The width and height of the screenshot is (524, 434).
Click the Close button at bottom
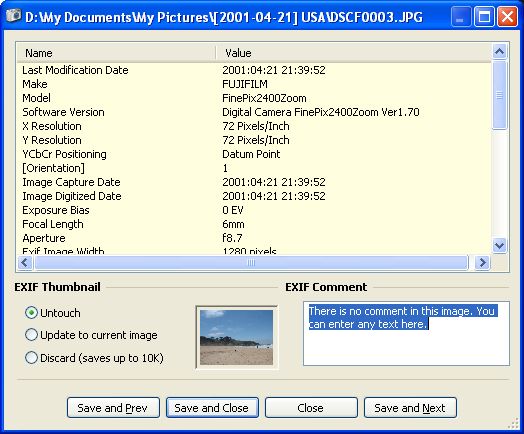point(311,408)
